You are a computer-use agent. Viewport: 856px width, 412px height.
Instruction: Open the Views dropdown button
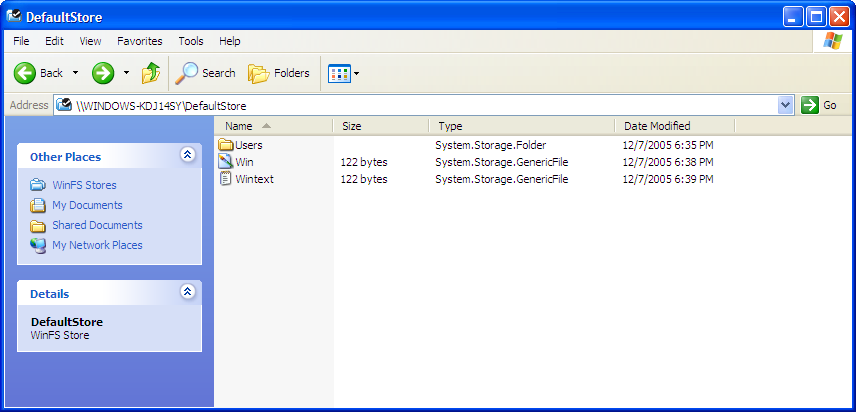pyautogui.click(x=343, y=73)
